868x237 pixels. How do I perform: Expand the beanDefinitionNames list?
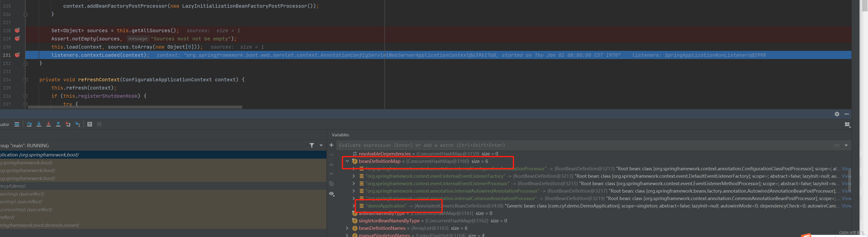pyautogui.click(x=347, y=228)
